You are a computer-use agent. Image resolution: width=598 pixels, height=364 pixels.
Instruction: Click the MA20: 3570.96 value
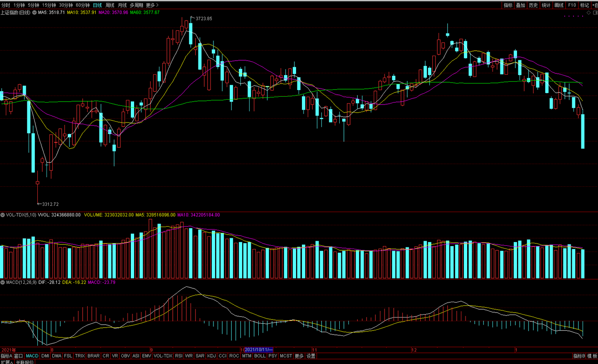pyautogui.click(x=113, y=12)
